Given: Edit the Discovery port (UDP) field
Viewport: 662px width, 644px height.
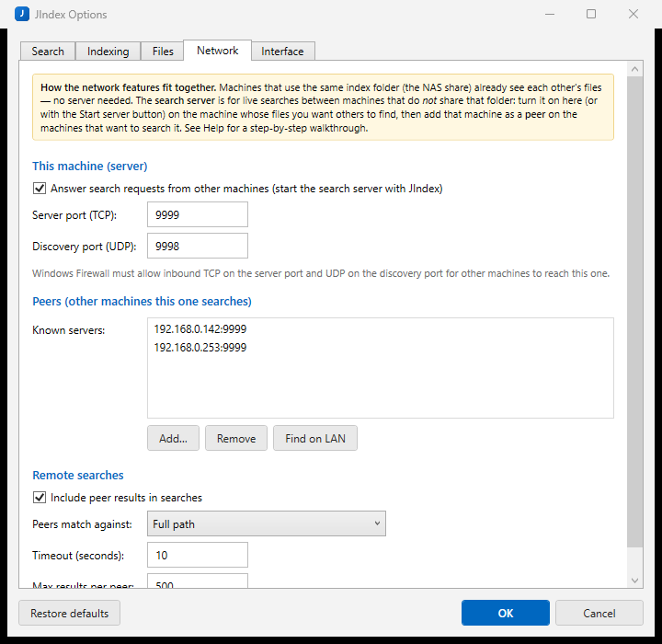Looking at the screenshot, I should click(197, 246).
